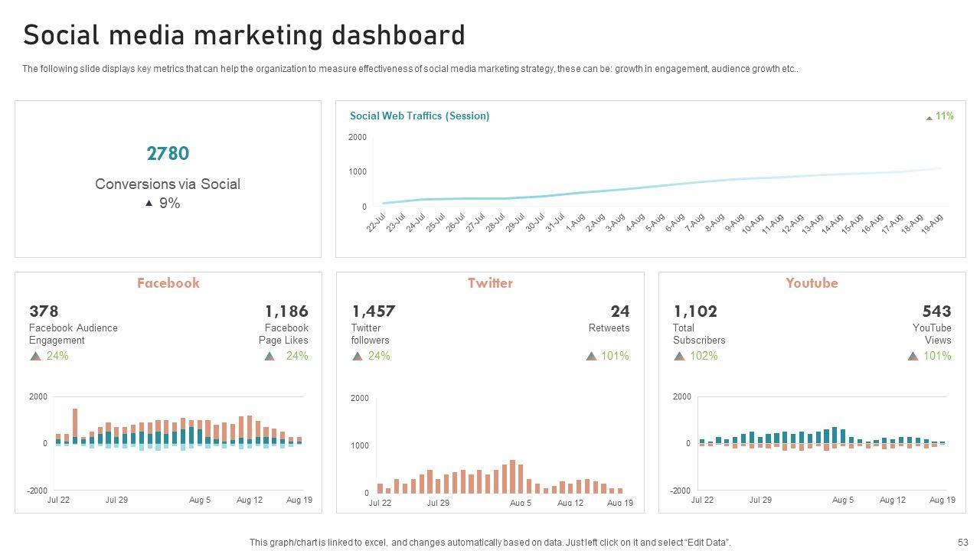
Task: Select the orange Facebook panel heading
Action: (168, 283)
